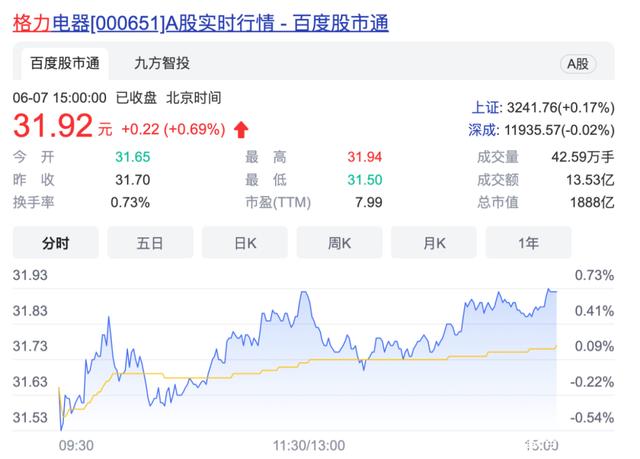The height and width of the screenshot is (459, 640).
Task: Click the 0.41% right axis label
Action: tap(594, 311)
